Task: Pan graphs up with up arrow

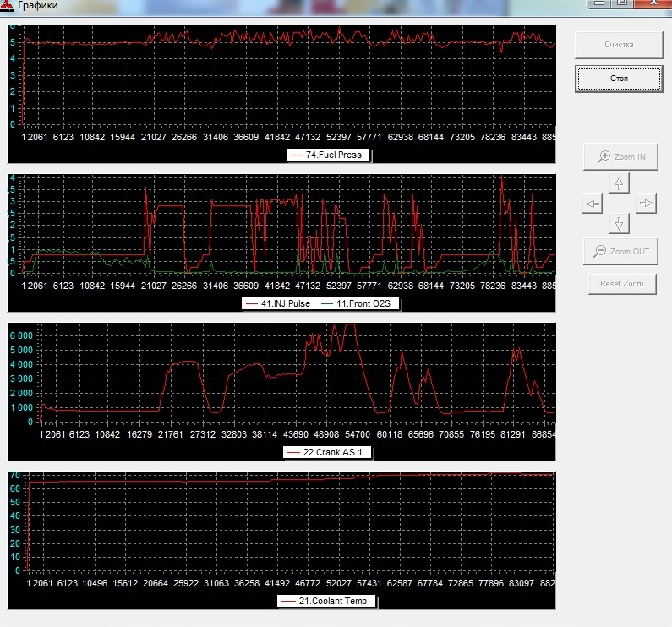Action: point(619,183)
